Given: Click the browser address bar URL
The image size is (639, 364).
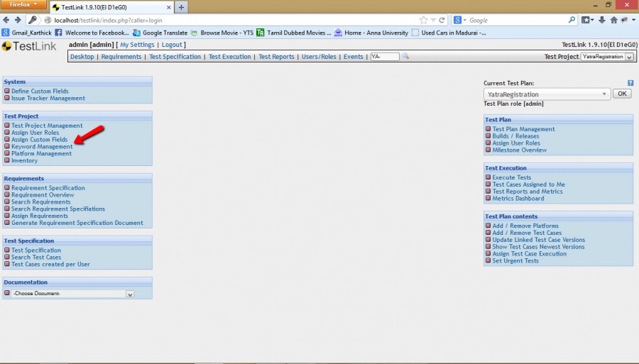Looking at the screenshot, I should (108, 21).
